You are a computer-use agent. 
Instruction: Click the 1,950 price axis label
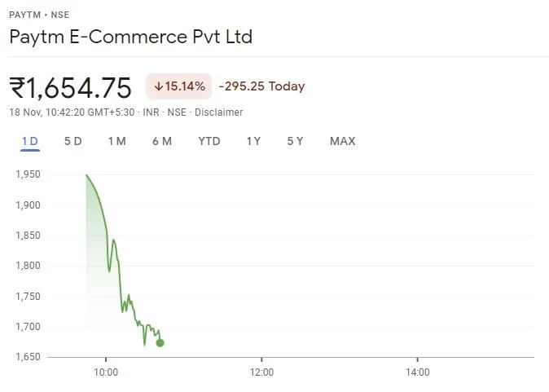tap(29, 174)
